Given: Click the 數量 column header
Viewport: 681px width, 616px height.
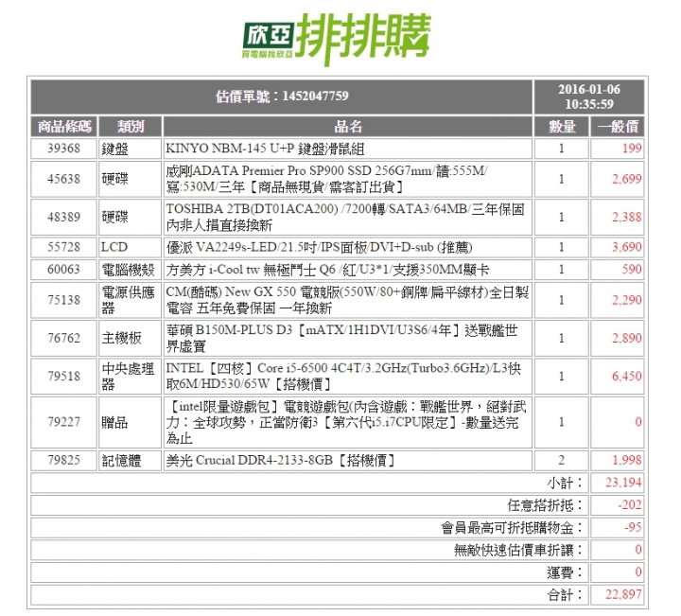Looking at the screenshot, I should point(562,127).
